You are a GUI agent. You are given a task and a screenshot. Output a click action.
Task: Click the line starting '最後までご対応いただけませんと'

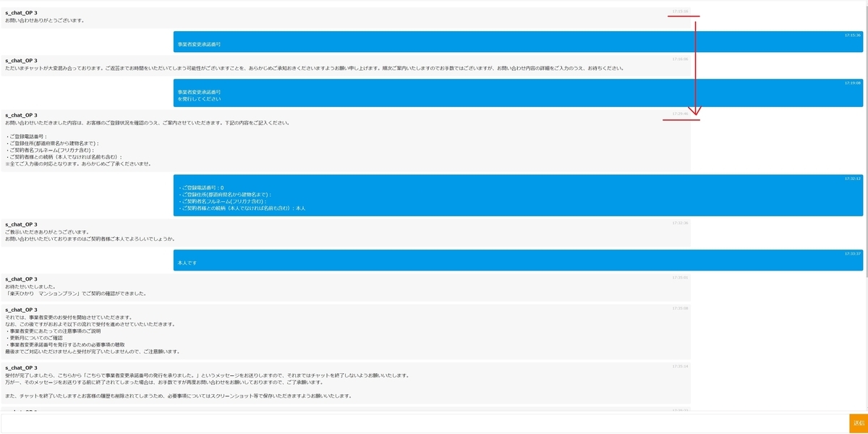click(x=92, y=352)
